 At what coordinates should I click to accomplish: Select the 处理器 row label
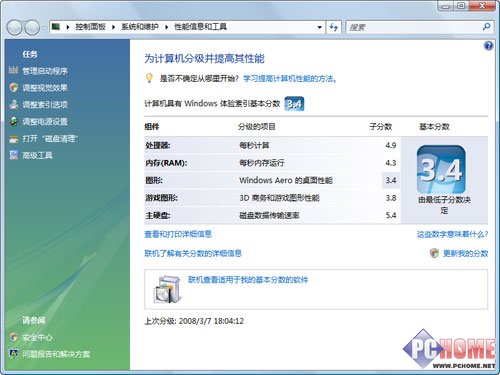[158, 145]
